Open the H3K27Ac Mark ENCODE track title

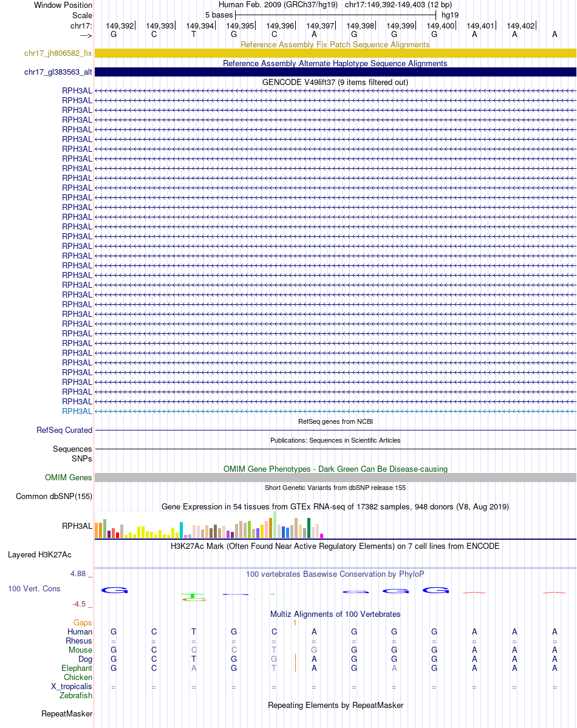(x=335, y=546)
